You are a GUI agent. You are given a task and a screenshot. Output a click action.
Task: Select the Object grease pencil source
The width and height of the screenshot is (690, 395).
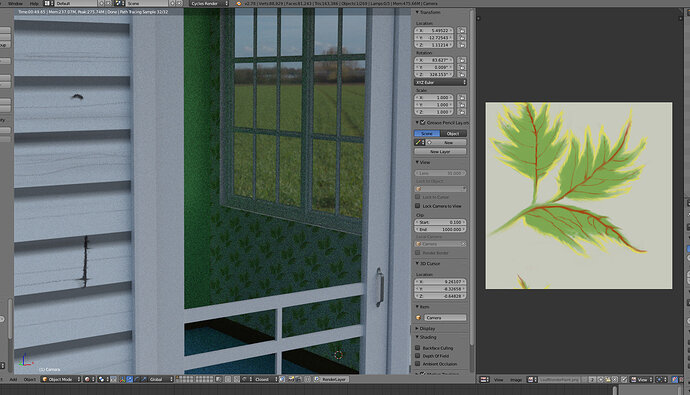453,133
